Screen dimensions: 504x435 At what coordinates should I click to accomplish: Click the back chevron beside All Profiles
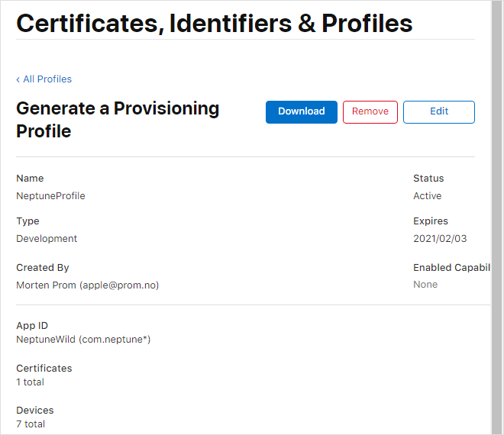point(18,79)
